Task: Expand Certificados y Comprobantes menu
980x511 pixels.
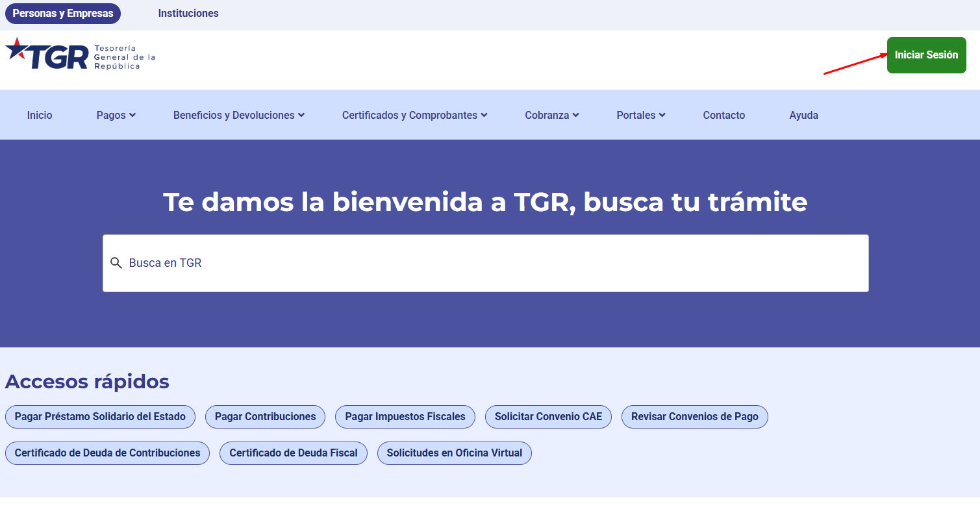Action: click(x=415, y=115)
